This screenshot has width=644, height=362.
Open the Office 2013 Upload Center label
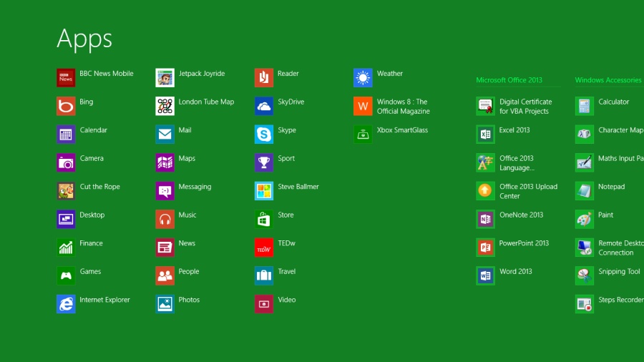click(529, 191)
